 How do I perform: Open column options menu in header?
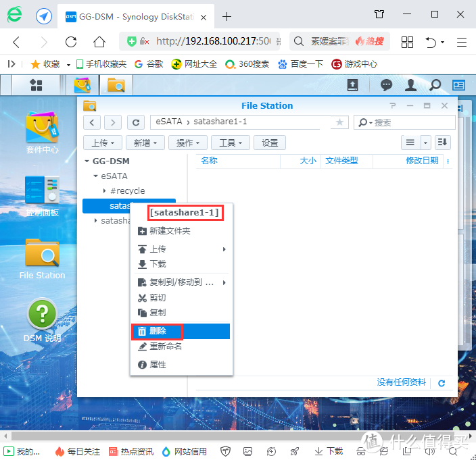[x=448, y=161]
